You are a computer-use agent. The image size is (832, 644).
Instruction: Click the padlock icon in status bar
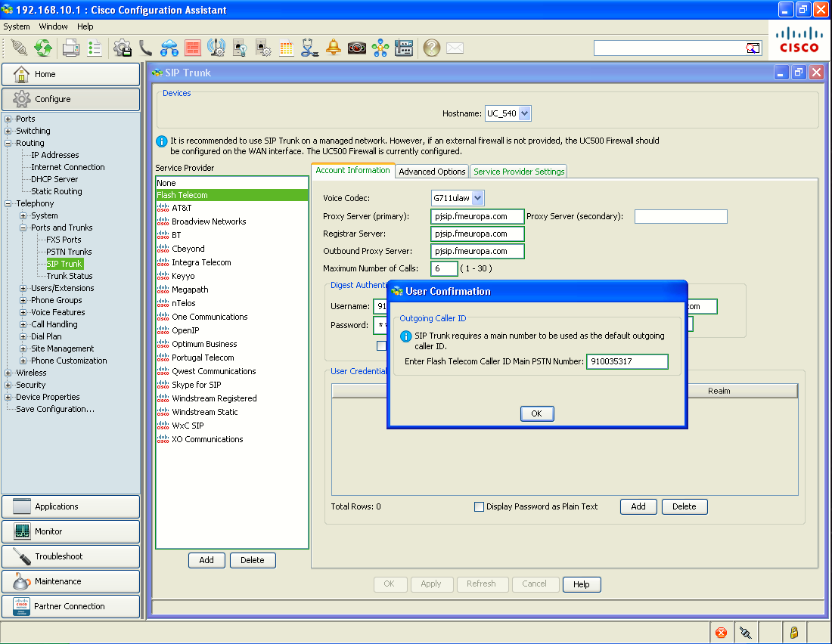793,633
